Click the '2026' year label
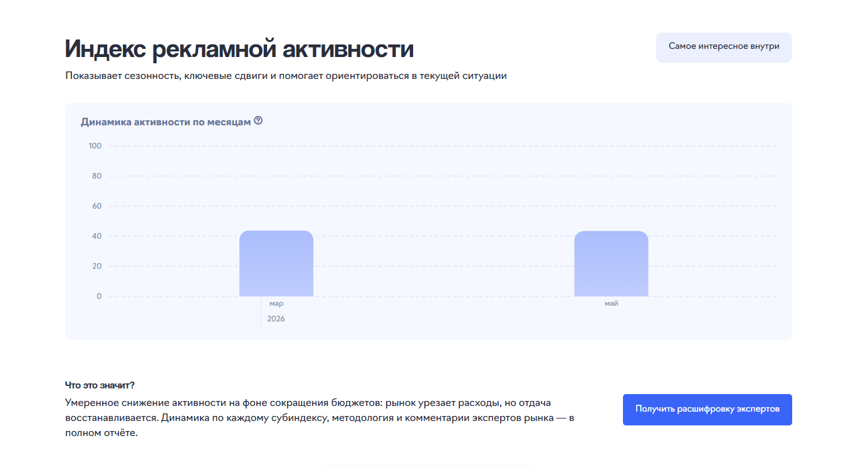The height and width of the screenshot is (468, 868). coord(276,319)
